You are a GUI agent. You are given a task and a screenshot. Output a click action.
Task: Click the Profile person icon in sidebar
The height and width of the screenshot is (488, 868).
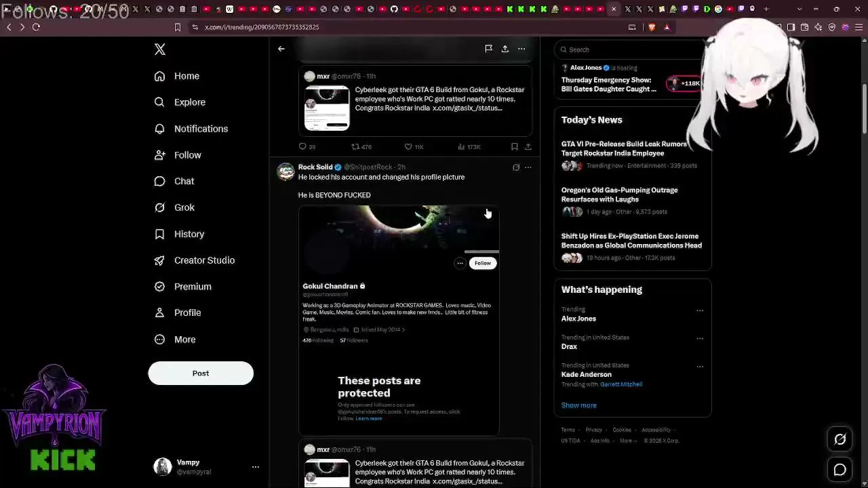159,312
